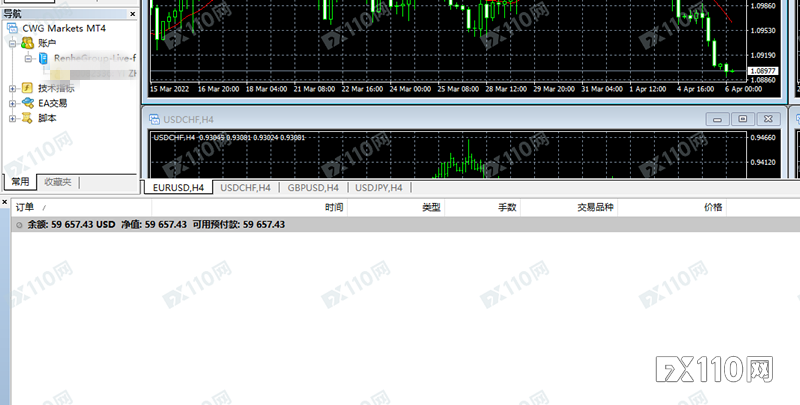Sort orders by 交易品种 column header
The image size is (800, 405).
click(595, 208)
